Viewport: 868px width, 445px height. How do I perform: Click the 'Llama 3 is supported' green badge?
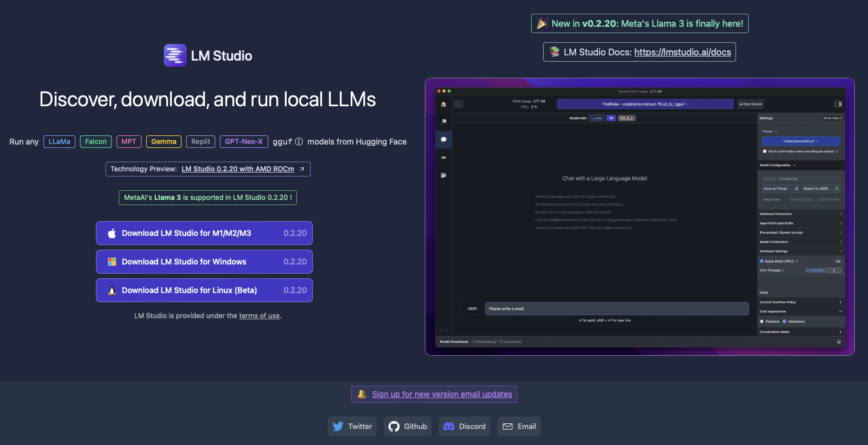click(x=208, y=198)
